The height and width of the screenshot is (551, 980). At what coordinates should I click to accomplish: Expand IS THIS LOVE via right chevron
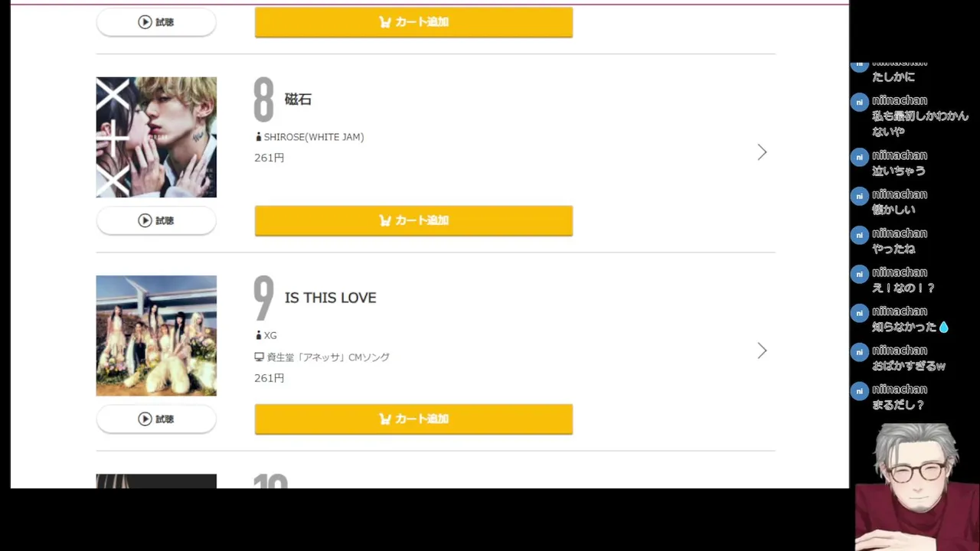click(762, 350)
